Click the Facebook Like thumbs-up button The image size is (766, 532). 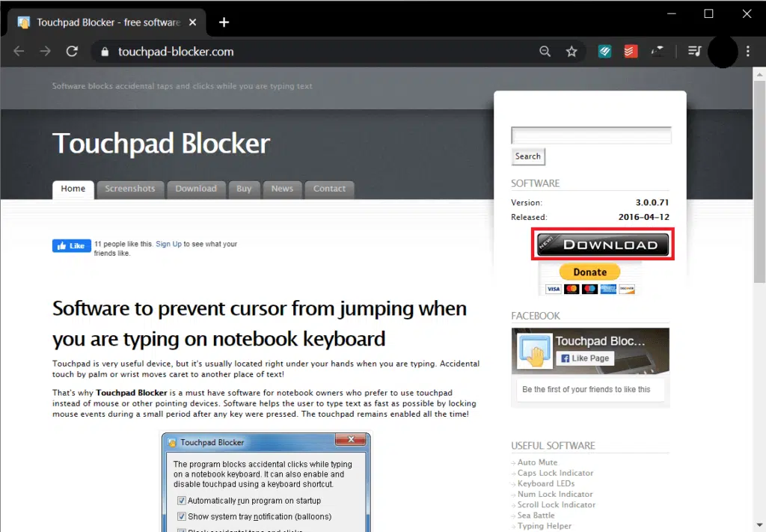71,245
